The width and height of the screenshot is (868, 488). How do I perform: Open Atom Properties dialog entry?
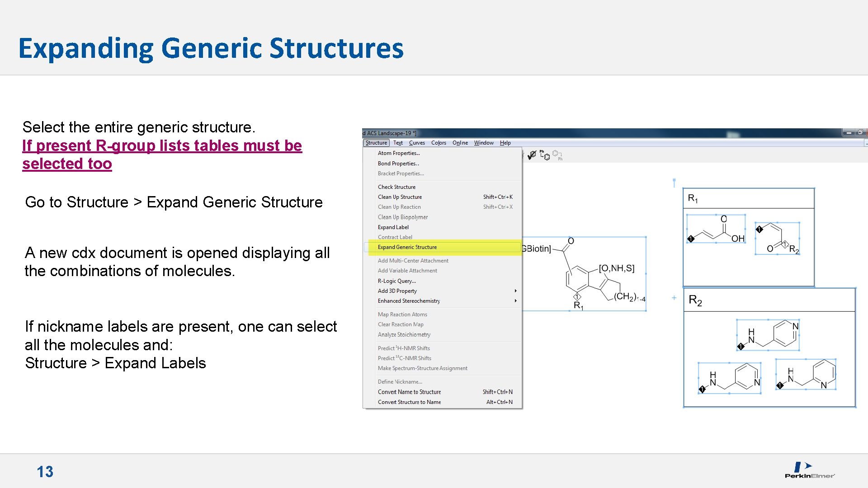(398, 153)
